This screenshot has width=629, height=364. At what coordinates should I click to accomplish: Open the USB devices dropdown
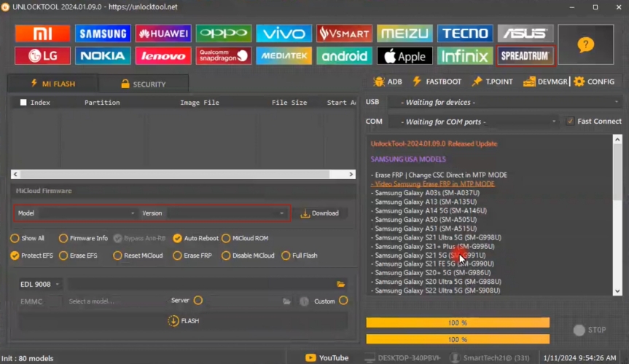click(505, 102)
